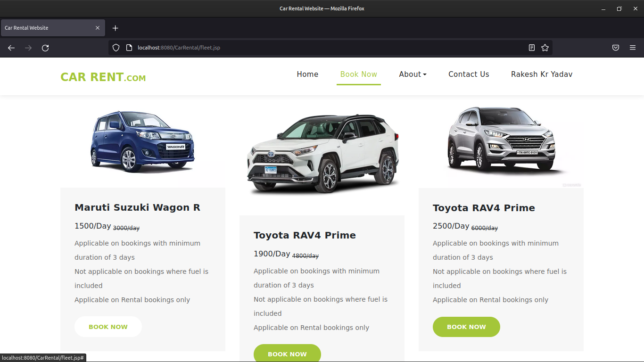Expand the About dropdown menu
The image size is (644, 362).
click(413, 74)
